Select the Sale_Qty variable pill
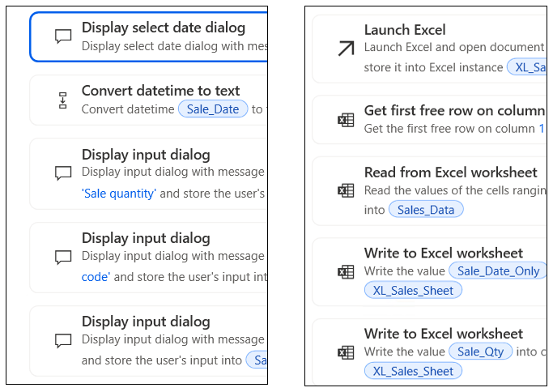Image resolution: width=553 pixels, height=392 pixels. click(480, 352)
